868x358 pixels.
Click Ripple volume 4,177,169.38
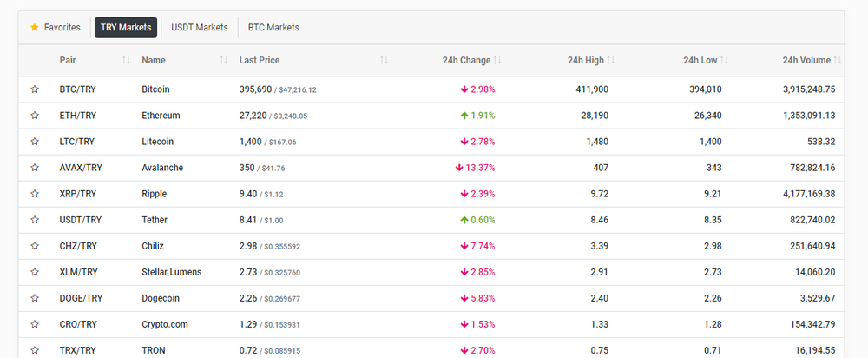point(809,194)
